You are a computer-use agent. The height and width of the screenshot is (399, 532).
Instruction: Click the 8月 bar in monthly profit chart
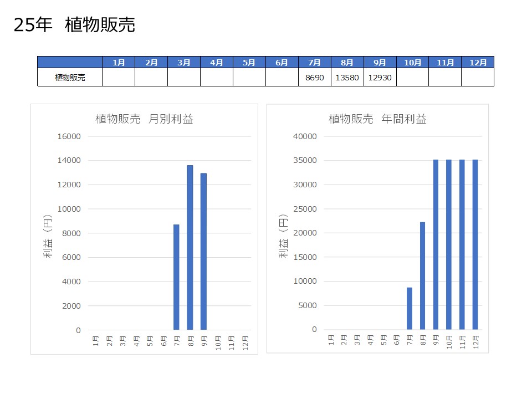(x=190, y=247)
